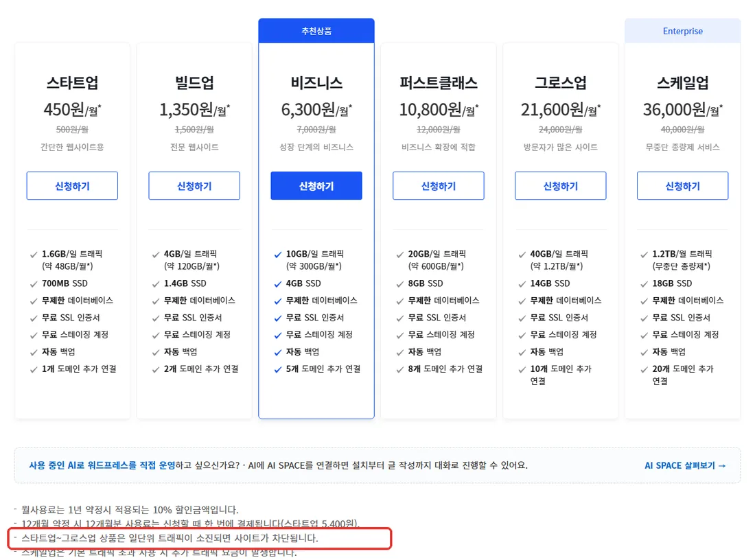
Task: Click checkmark beside 8GB SSD
Action: click(x=399, y=284)
